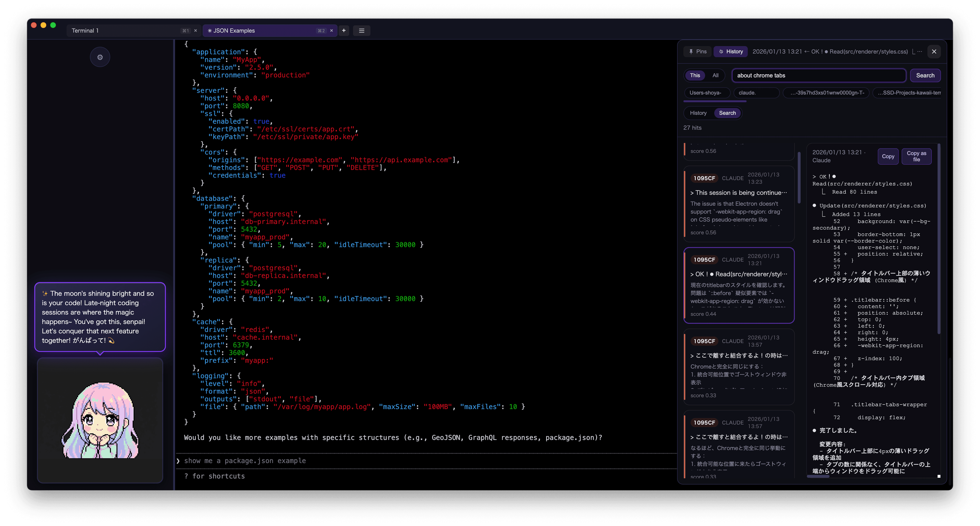Viewport: 980px width, 526px height.
Task: Set search scope back to This
Action: point(695,75)
